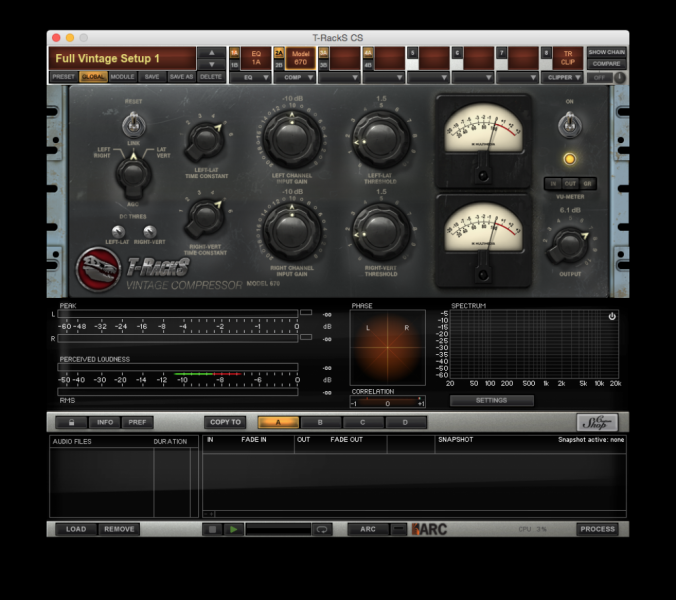Image resolution: width=676 pixels, height=600 pixels.
Task: Click the OUTPUT knob
Action: (x=569, y=246)
